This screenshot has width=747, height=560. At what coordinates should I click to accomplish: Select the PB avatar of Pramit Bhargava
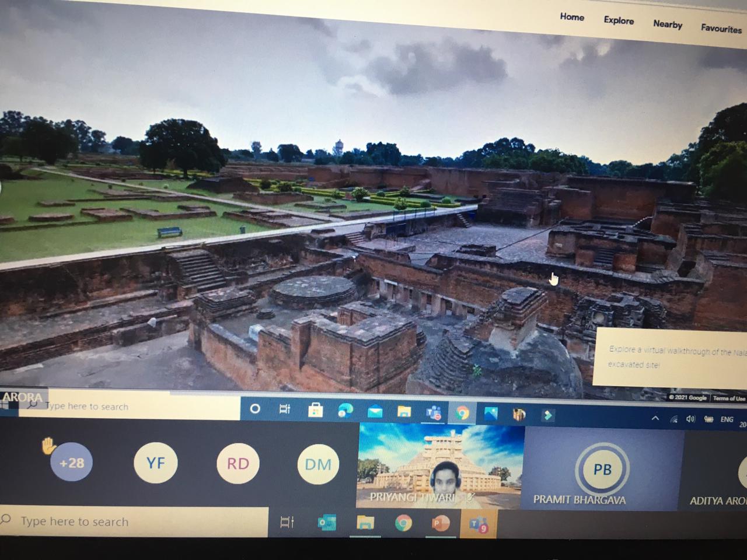click(x=602, y=469)
